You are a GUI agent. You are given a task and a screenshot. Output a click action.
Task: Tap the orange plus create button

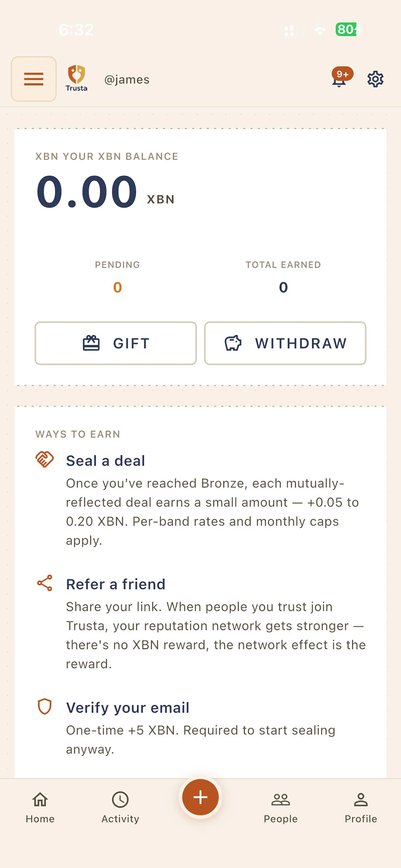pyautogui.click(x=200, y=797)
